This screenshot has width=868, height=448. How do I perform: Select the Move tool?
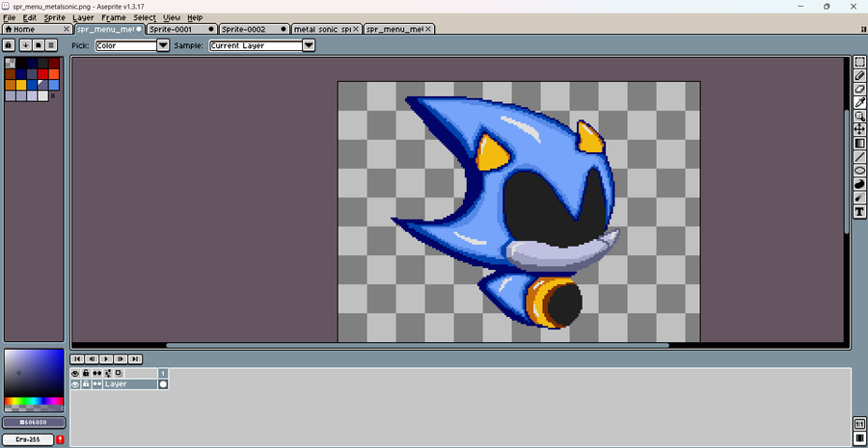coord(859,129)
